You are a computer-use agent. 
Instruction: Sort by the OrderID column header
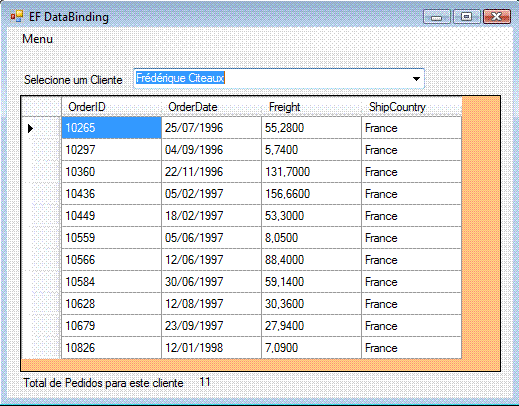click(x=111, y=107)
